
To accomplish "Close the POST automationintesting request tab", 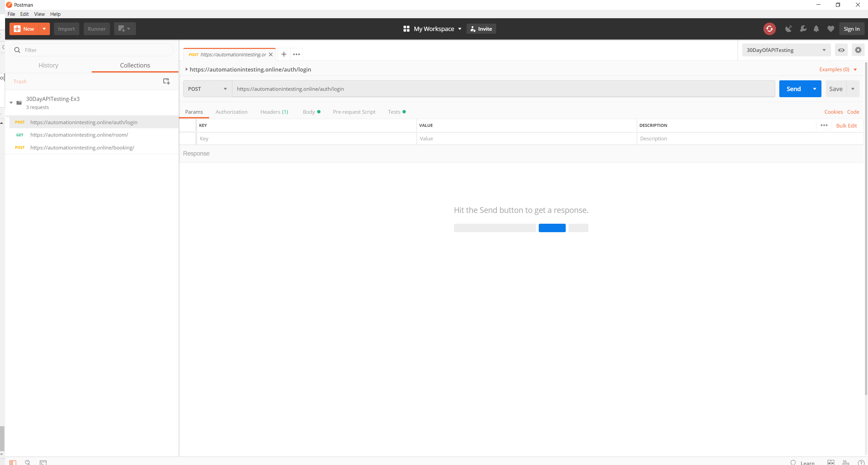I will coord(271,55).
